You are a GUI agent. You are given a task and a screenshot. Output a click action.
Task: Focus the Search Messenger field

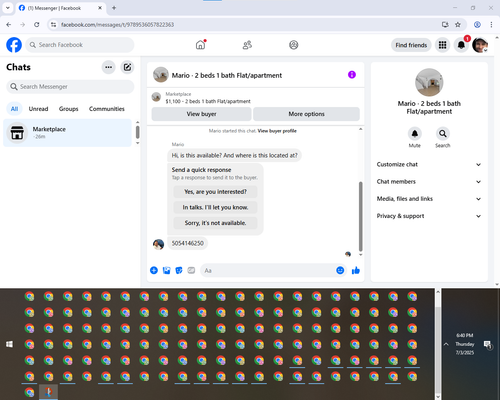coord(70,87)
